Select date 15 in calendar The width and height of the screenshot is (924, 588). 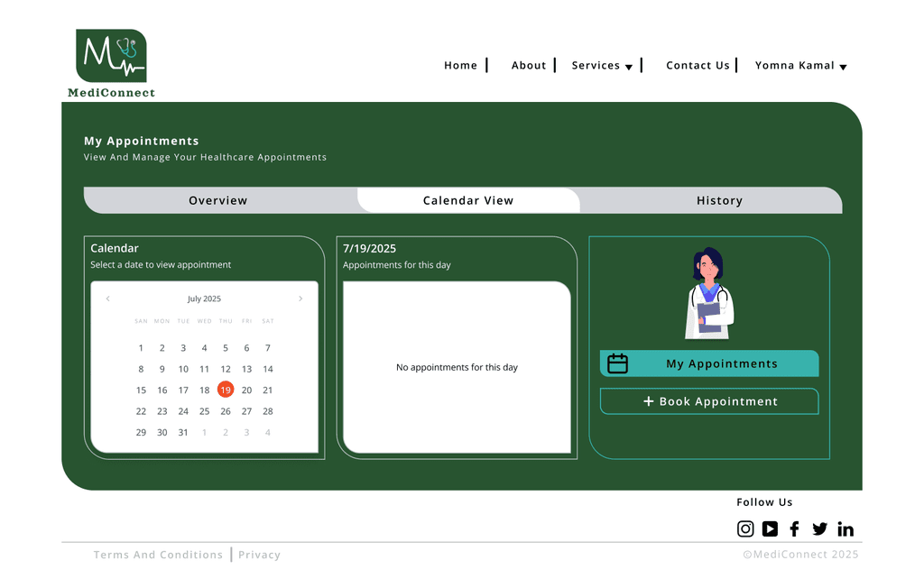[x=141, y=390]
